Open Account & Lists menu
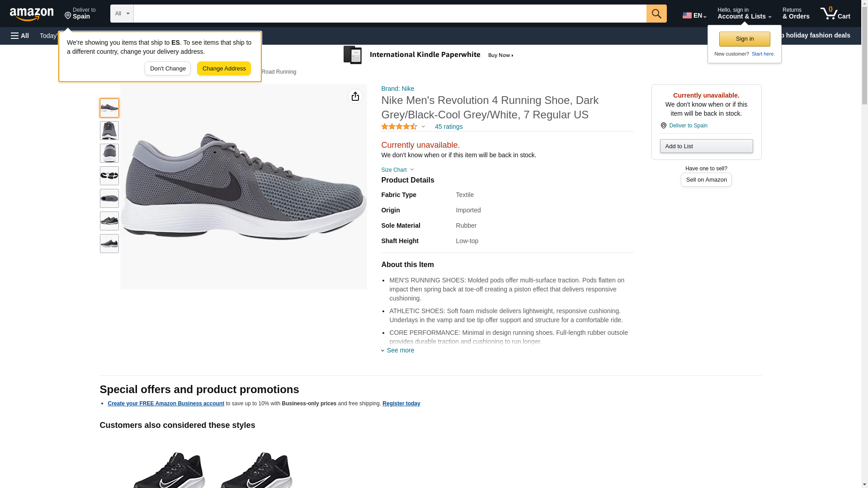The image size is (868, 488). (x=744, y=14)
